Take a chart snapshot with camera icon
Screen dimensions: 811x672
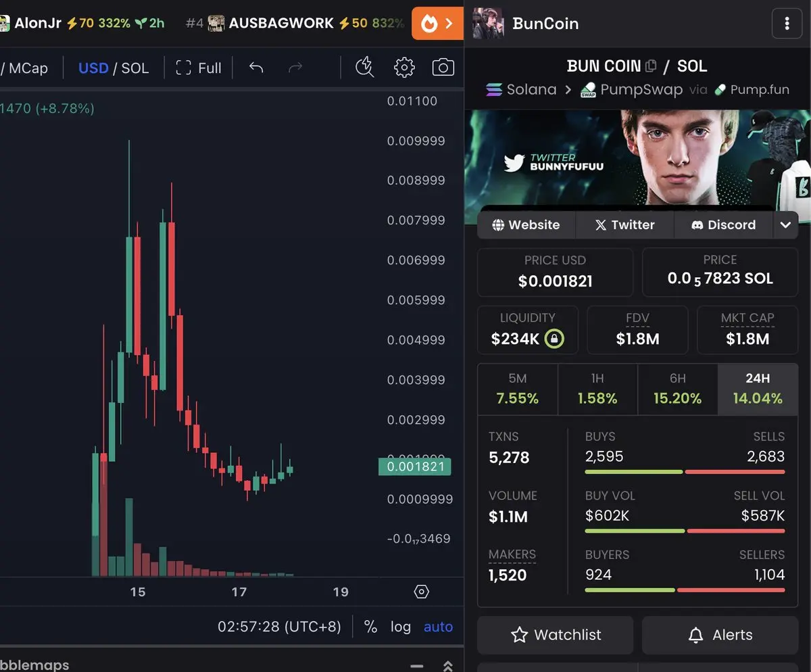(443, 67)
